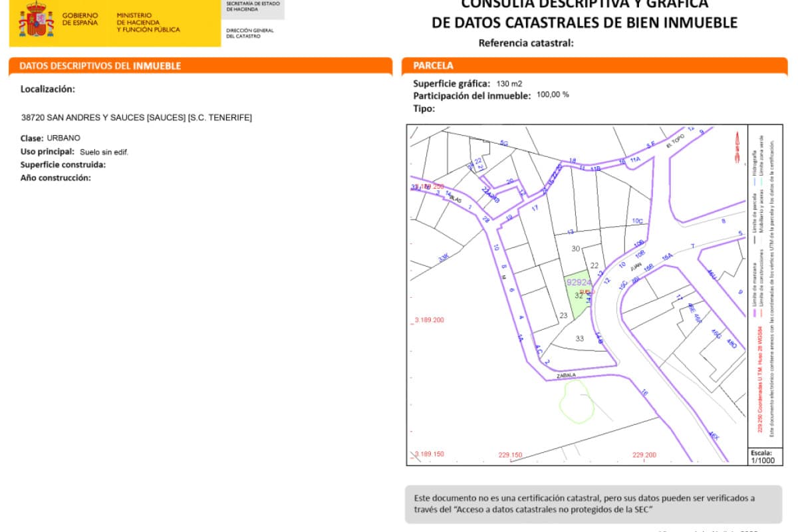Image resolution: width=798 pixels, height=532 pixels.
Task: Click parcel number 23 on the map
Action: point(564,316)
